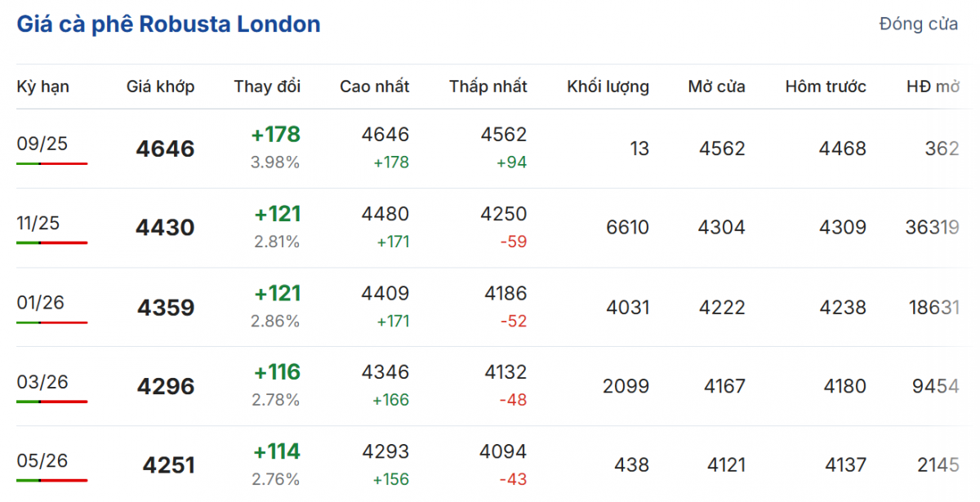
Task: Sort by the 'Kỳ hạn' column header
Action: coord(43,87)
